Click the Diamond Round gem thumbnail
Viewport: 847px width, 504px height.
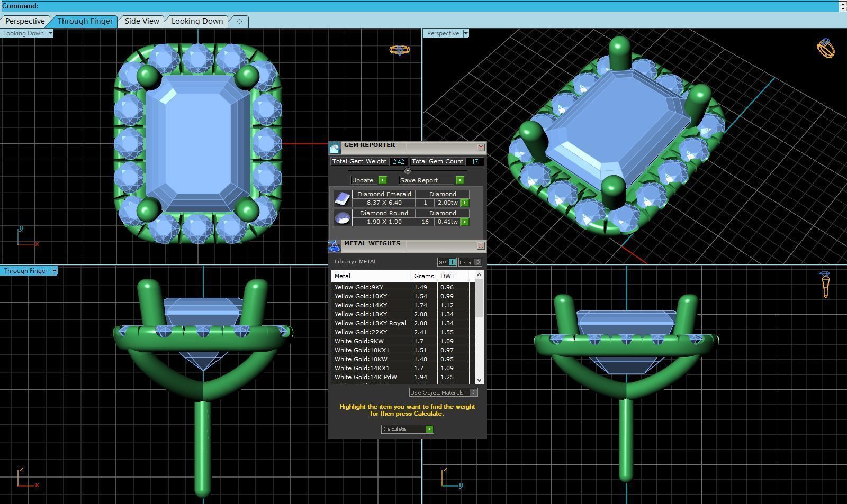(343, 217)
